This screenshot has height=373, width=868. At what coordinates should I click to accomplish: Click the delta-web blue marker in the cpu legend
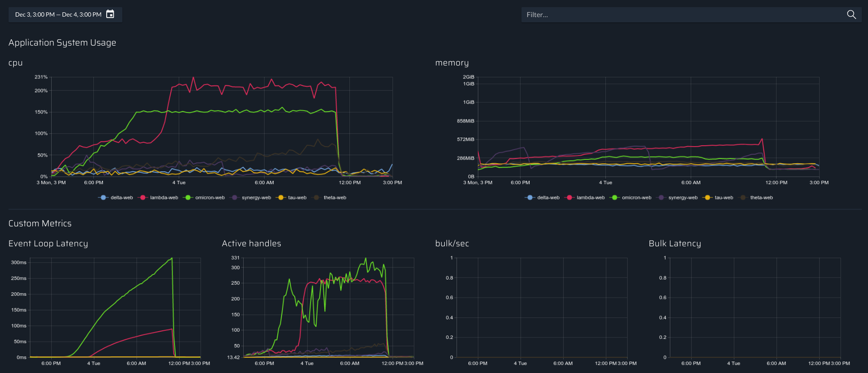[103, 197]
